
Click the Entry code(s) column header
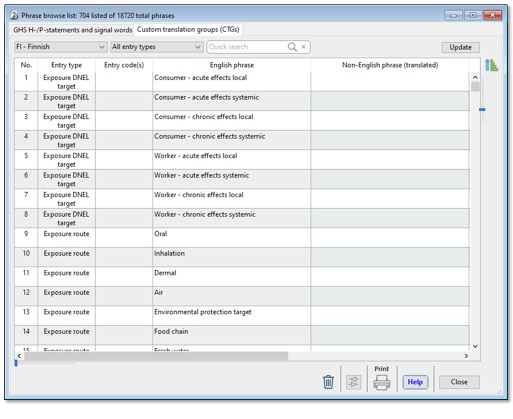[x=124, y=65]
